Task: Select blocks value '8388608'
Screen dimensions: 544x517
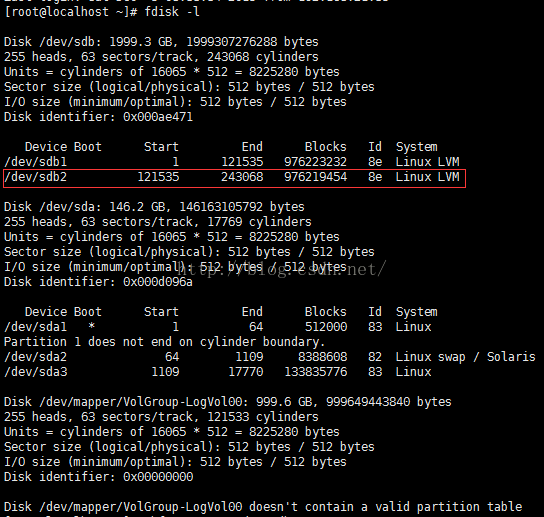Action: [322, 357]
